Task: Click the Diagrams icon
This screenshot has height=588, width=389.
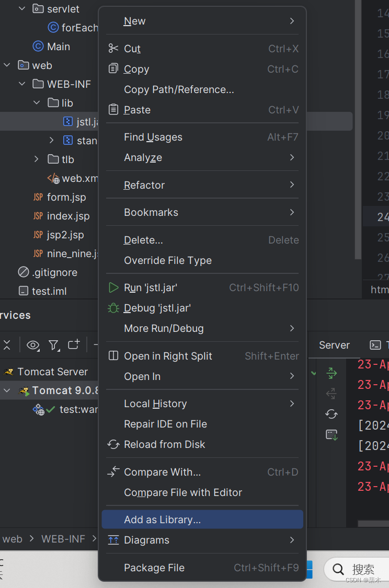Action: tap(113, 540)
